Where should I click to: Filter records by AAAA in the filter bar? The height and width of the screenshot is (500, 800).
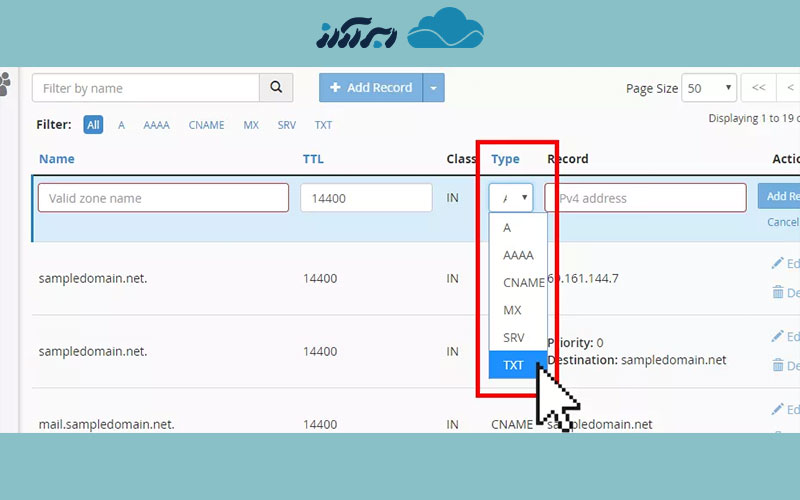click(x=156, y=125)
